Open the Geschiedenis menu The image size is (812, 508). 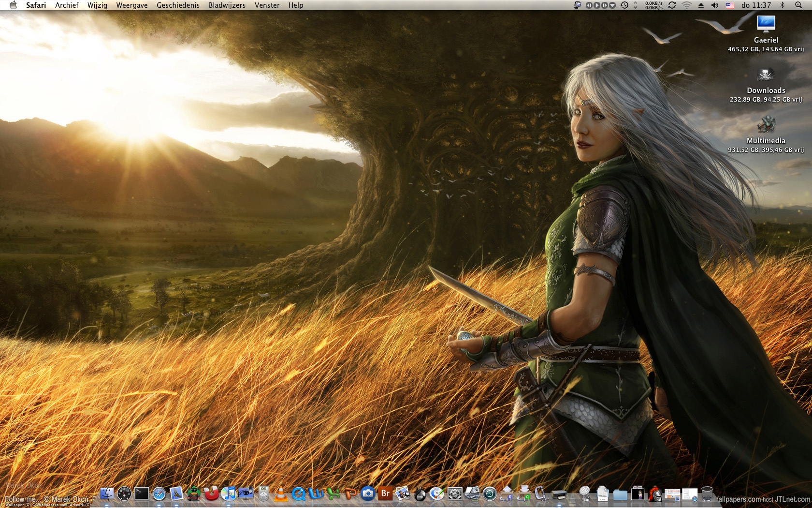point(178,5)
